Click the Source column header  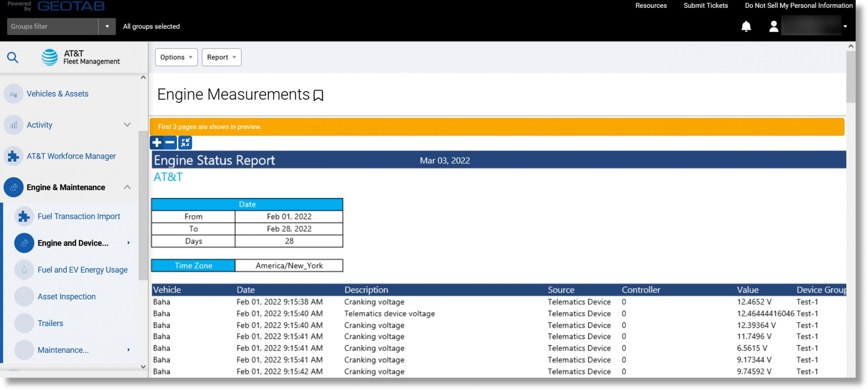click(x=561, y=290)
